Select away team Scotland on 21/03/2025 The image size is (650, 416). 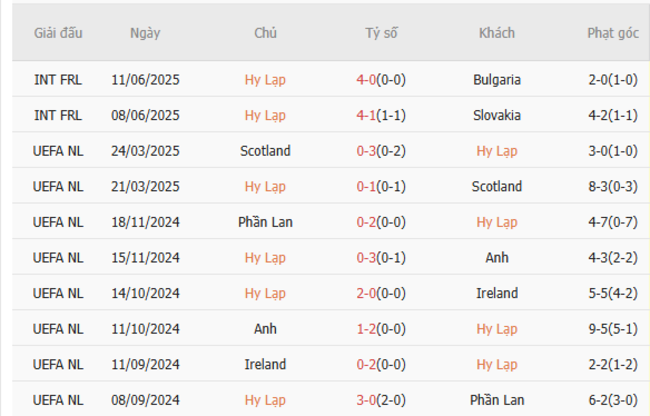tap(497, 186)
